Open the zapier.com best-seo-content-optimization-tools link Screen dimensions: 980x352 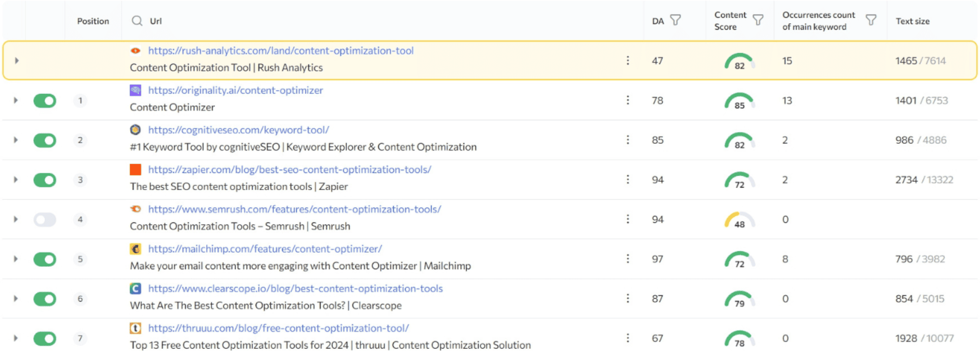point(290,169)
